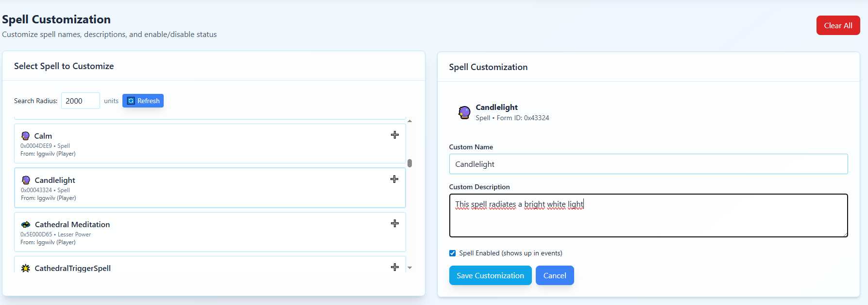Click the Cathedral Meditation power icon

click(x=26, y=224)
